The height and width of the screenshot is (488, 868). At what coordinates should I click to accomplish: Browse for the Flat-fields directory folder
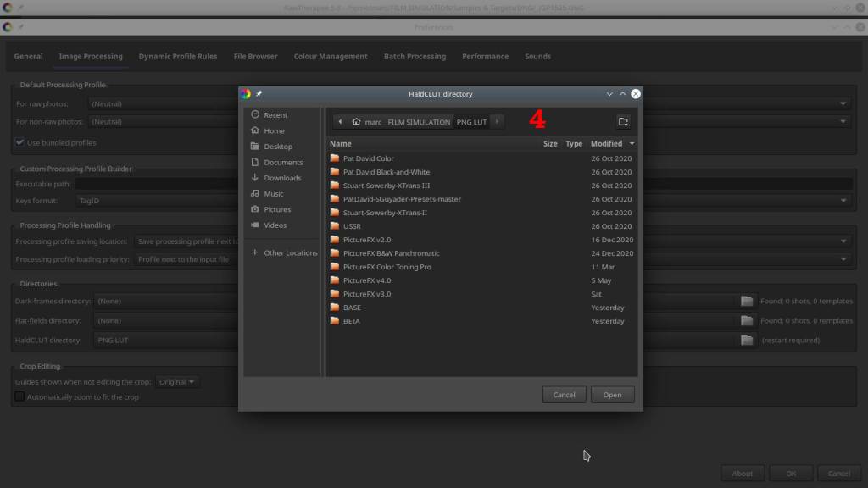(x=747, y=321)
